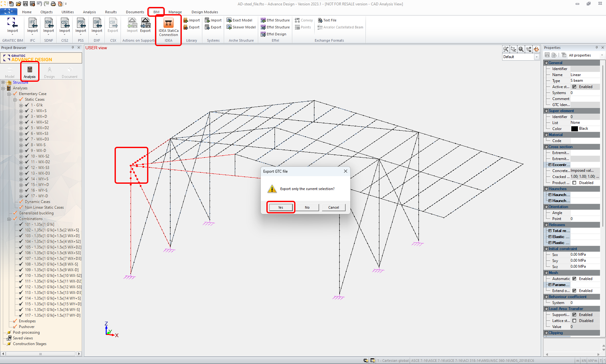Collapse the Combinations tree node
This screenshot has height=364, width=606.
pos(9,219)
